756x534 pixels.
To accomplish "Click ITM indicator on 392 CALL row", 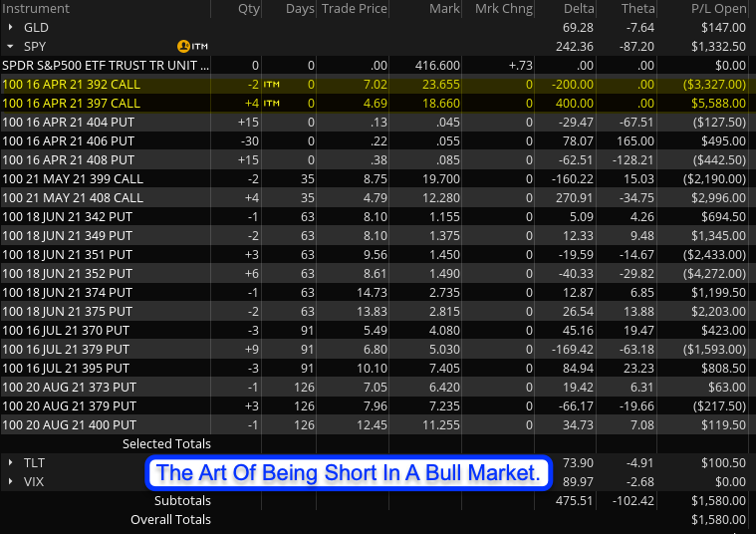I will coord(272,85).
